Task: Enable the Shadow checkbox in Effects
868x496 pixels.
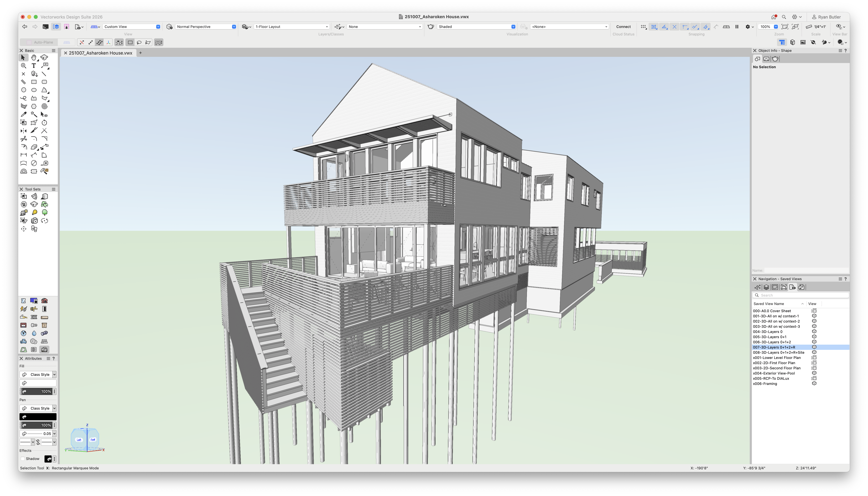Action: pos(23,458)
